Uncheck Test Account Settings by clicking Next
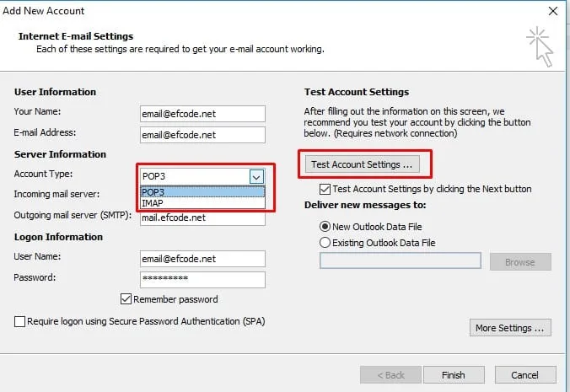Image resolution: width=570 pixels, height=392 pixels. point(325,190)
